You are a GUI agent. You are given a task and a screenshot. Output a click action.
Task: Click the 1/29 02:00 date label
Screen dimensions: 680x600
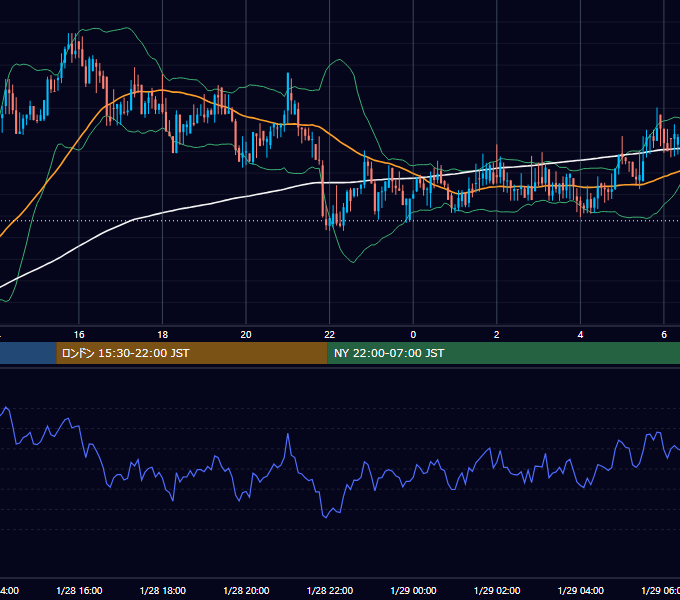click(x=497, y=590)
